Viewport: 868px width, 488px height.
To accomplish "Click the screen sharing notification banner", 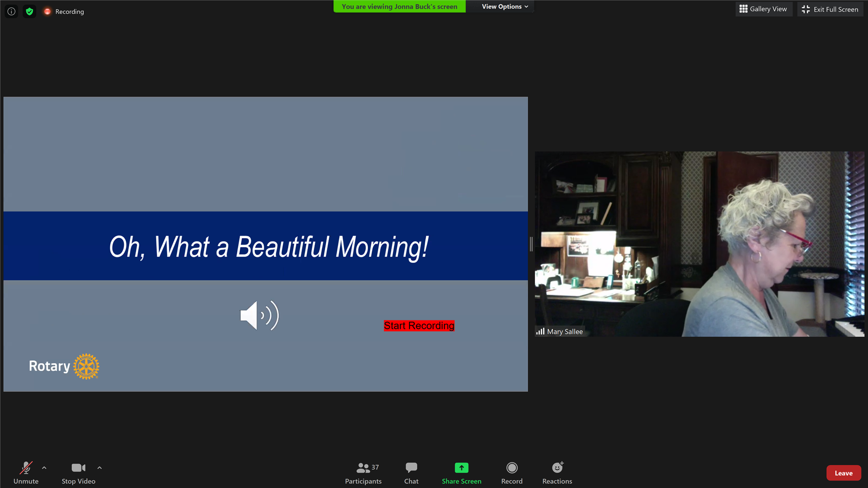I will coord(399,7).
